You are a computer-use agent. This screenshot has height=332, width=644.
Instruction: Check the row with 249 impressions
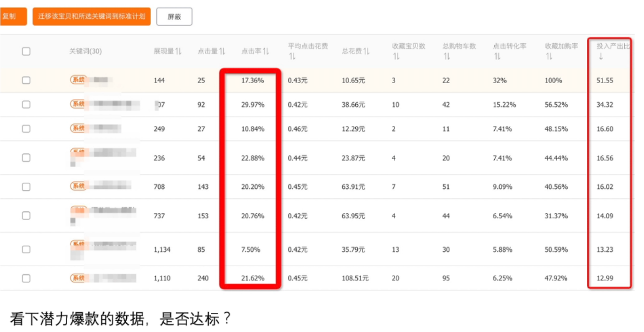click(26, 129)
